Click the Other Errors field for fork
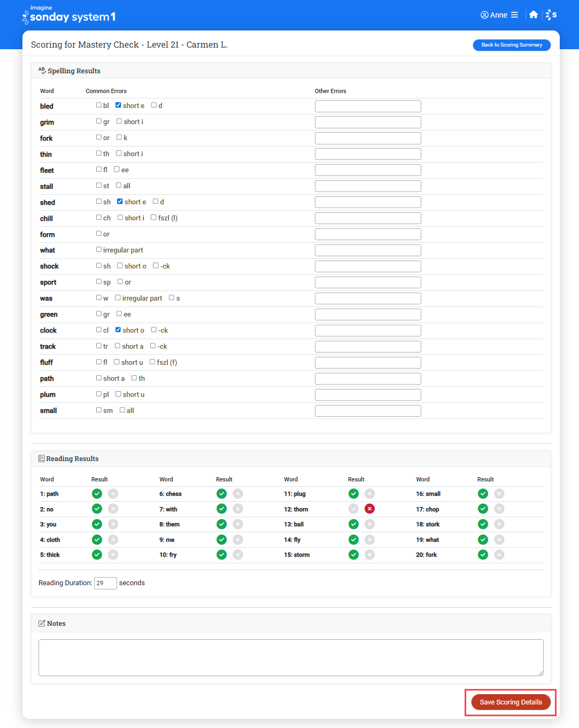Viewport: 579px width, 728px height. pos(368,137)
